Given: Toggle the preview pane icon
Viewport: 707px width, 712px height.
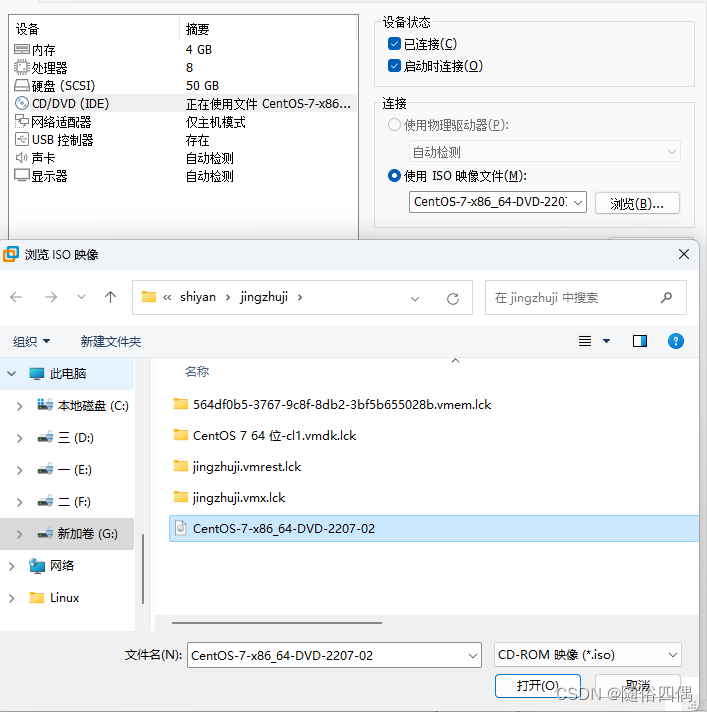Looking at the screenshot, I should pyautogui.click(x=640, y=341).
